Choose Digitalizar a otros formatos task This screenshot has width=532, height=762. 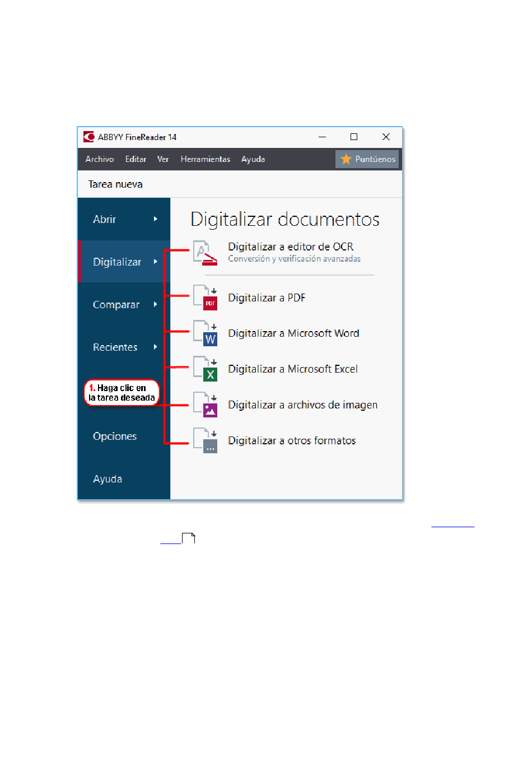click(x=292, y=441)
